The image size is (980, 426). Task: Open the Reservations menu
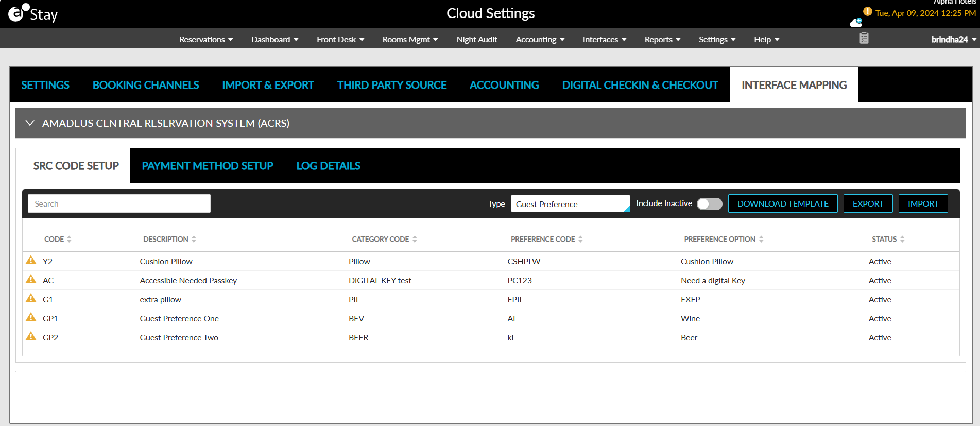[x=206, y=40]
